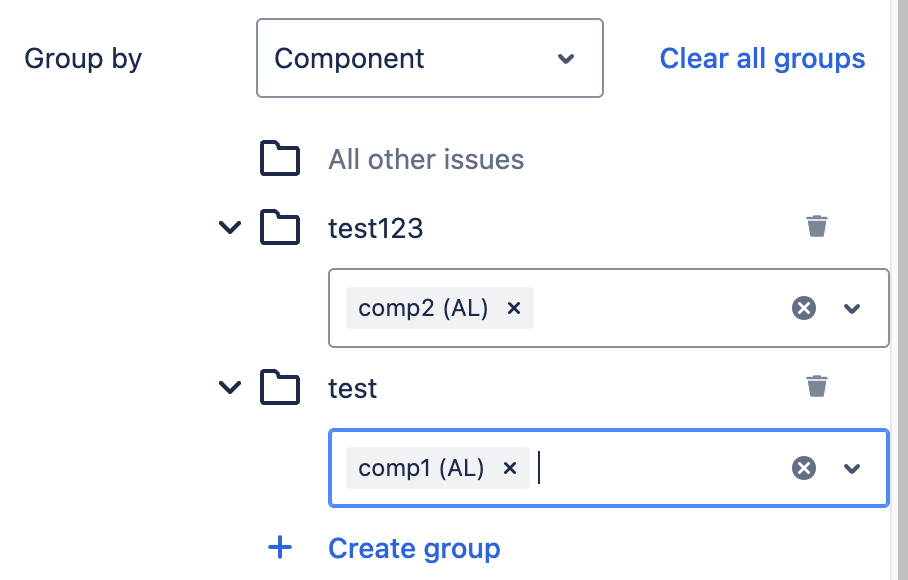Open the comp2 component selector dropdown arrow
The width and height of the screenshot is (908, 580).
pos(852,308)
